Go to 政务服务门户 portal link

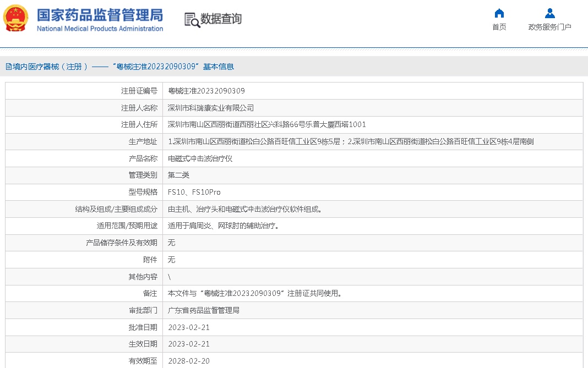[x=549, y=27]
